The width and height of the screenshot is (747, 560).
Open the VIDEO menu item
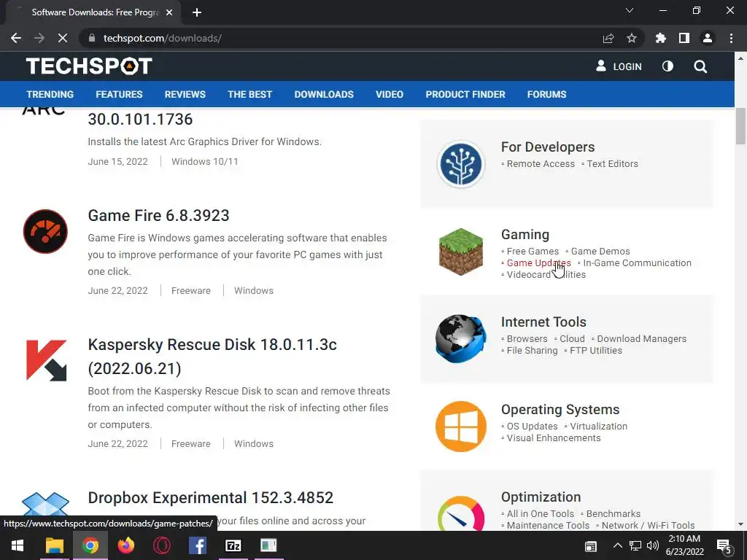tap(390, 94)
